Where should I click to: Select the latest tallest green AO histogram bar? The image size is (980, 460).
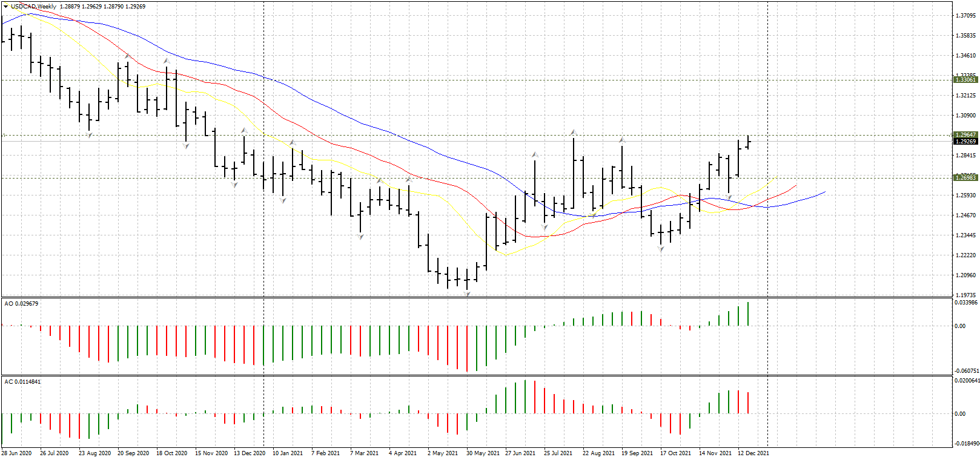pos(748,314)
